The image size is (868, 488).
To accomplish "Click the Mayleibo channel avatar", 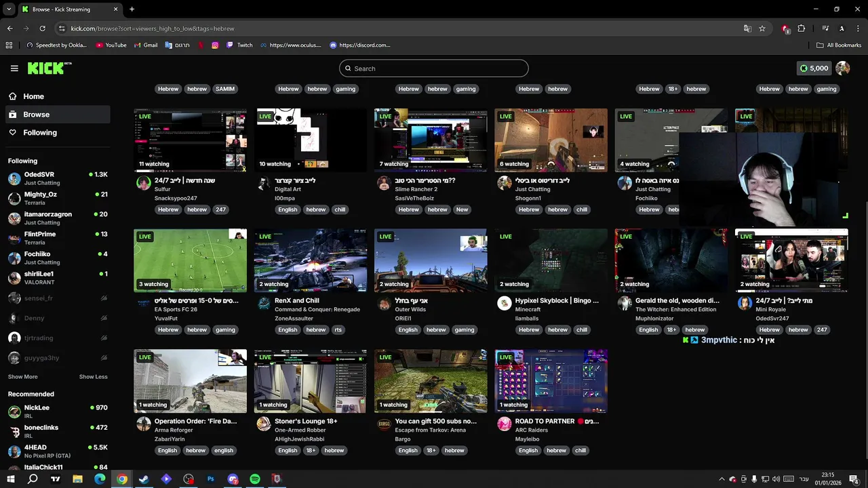I will 505,424.
